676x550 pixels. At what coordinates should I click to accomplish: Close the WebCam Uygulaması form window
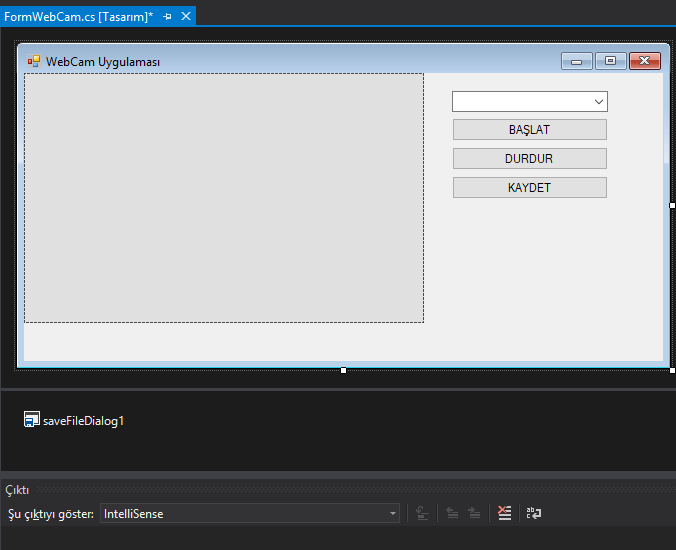pos(645,61)
